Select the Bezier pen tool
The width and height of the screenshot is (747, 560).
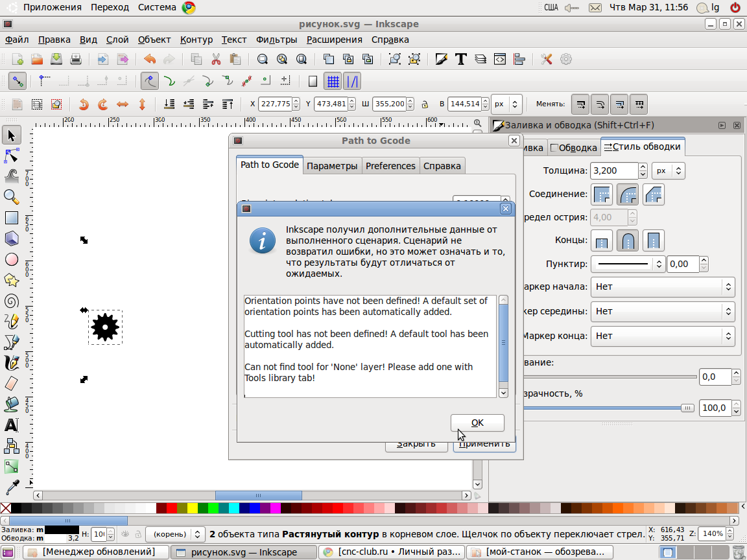click(x=12, y=342)
